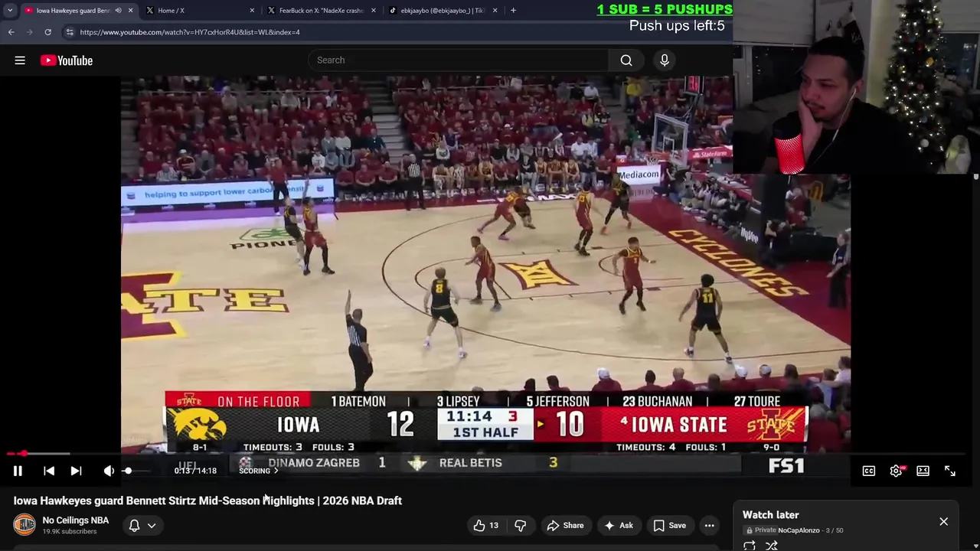
Task: Open a new browser tab
Action: click(513, 11)
